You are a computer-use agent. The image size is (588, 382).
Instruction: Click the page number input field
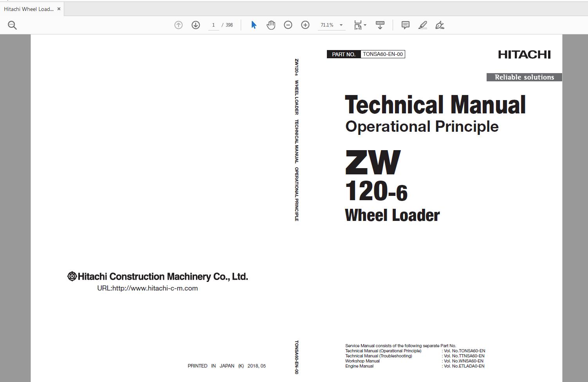coord(213,25)
